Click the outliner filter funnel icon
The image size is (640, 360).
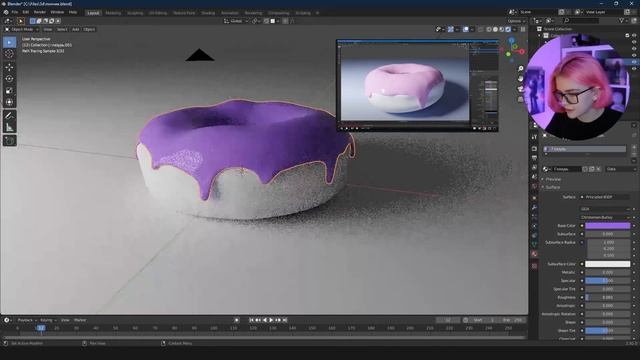pyautogui.click(x=622, y=20)
